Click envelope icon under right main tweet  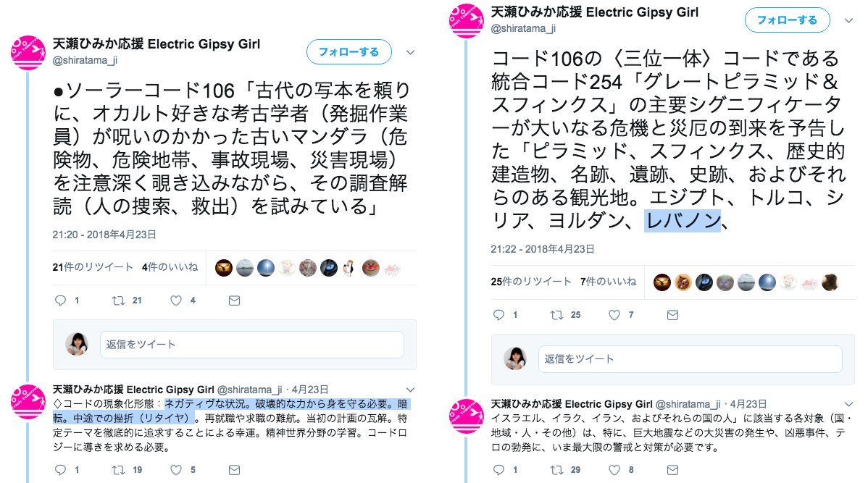pos(672,315)
